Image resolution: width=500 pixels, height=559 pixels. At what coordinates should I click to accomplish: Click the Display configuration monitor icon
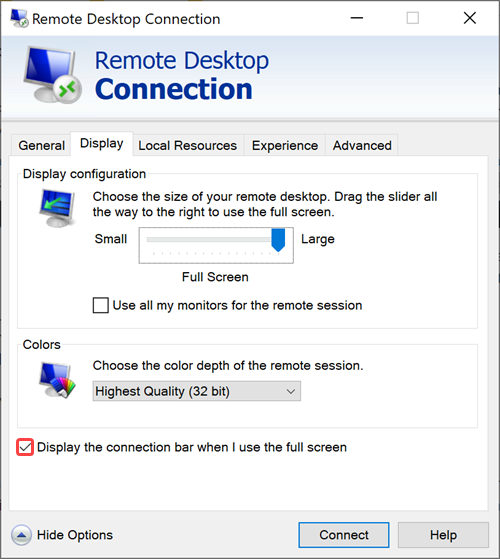(57, 209)
